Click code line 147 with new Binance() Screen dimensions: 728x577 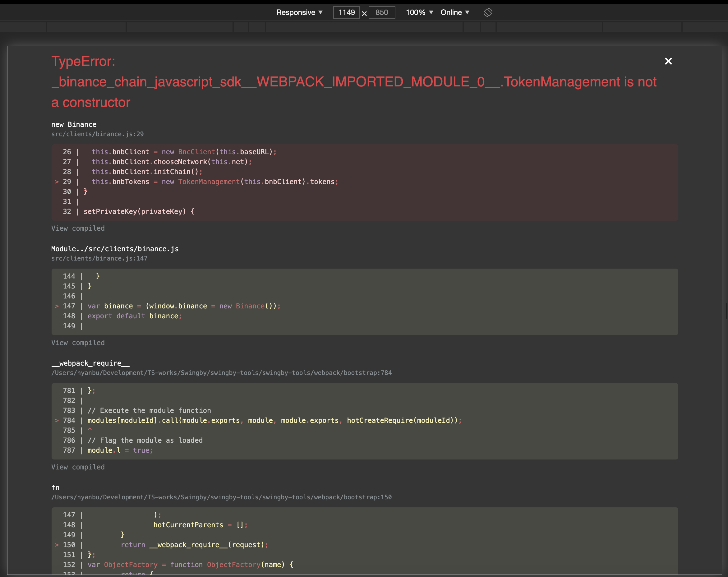[184, 306]
